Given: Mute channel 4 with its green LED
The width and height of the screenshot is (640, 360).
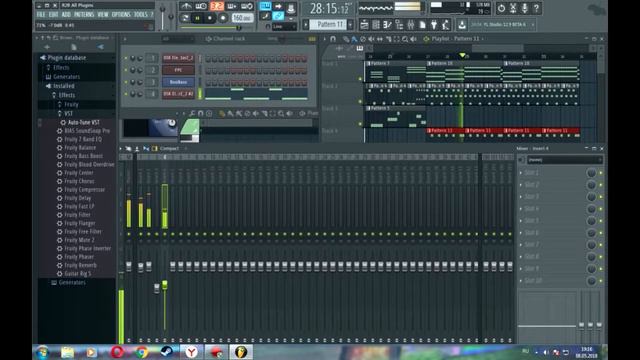Looking at the screenshot, I should tap(126, 94).
